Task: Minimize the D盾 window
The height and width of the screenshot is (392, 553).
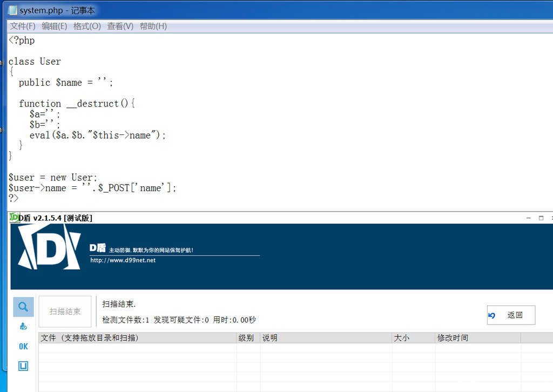Action: [528, 218]
